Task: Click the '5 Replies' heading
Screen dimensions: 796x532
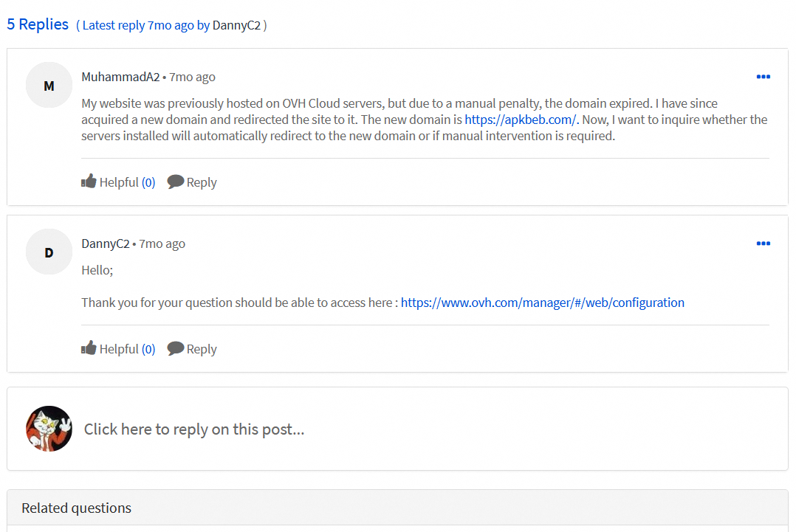Action: [x=38, y=24]
